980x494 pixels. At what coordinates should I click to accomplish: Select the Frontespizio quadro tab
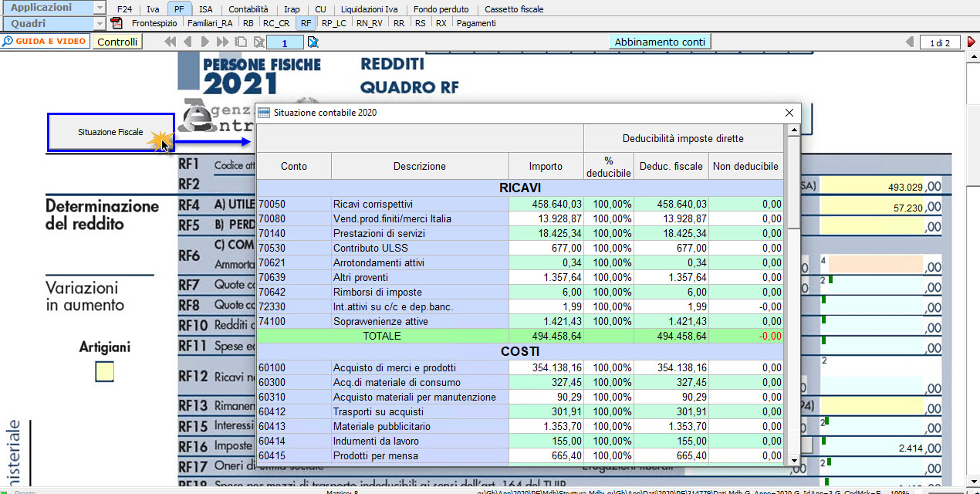154,23
